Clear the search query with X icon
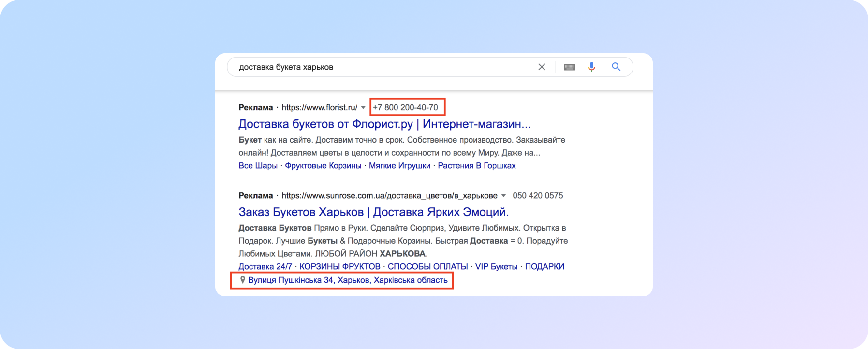 click(x=542, y=67)
